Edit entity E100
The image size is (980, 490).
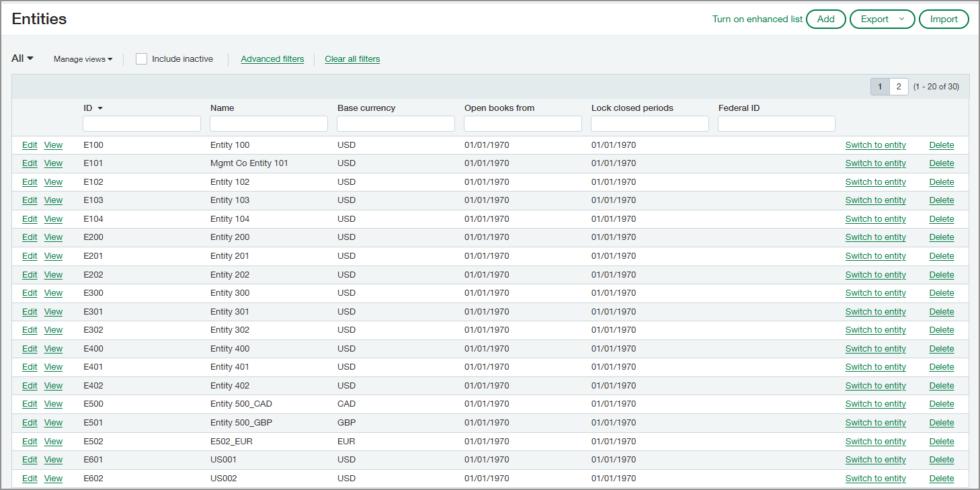30,145
